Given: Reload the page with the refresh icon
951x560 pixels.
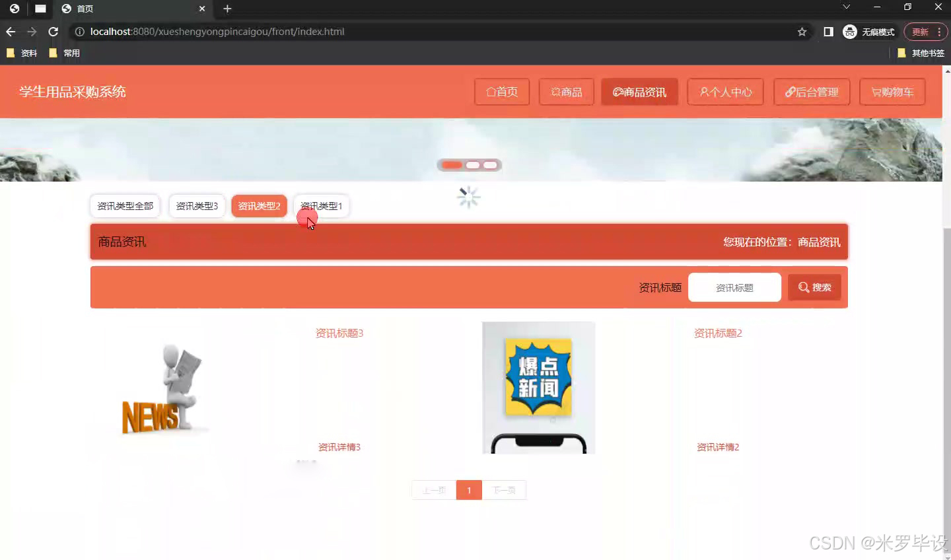Looking at the screenshot, I should click(53, 32).
